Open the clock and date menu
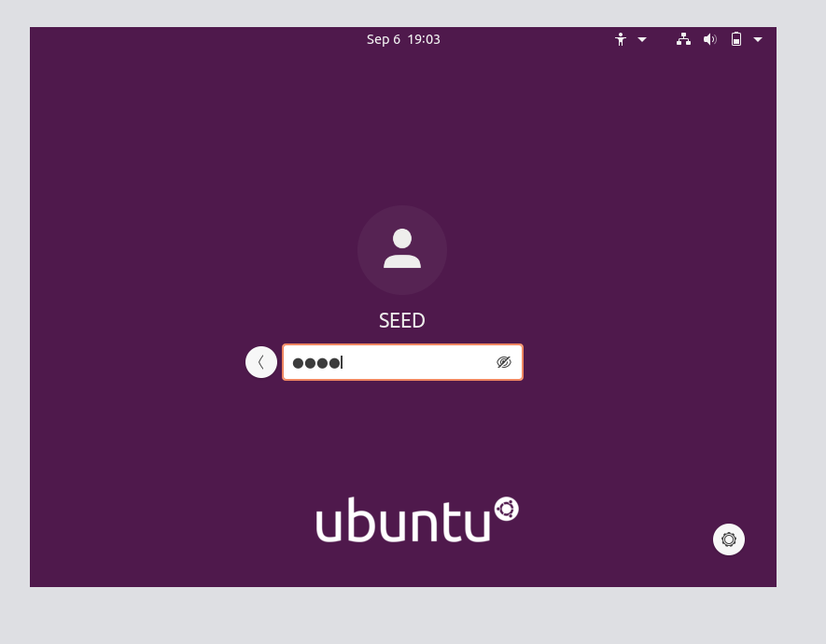The height and width of the screenshot is (644, 826). pyautogui.click(x=403, y=39)
